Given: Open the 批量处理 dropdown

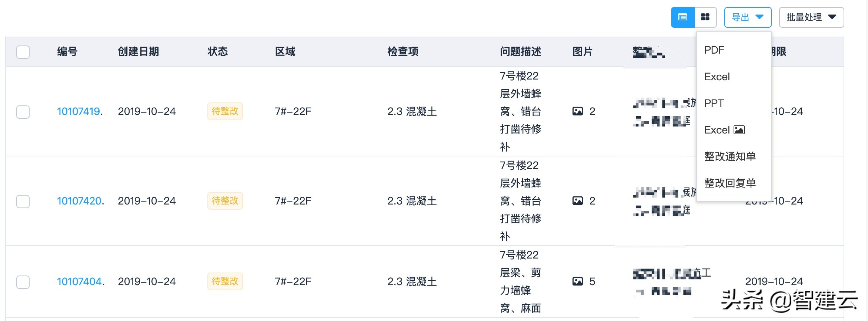Looking at the screenshot, I should coord(811,17).
